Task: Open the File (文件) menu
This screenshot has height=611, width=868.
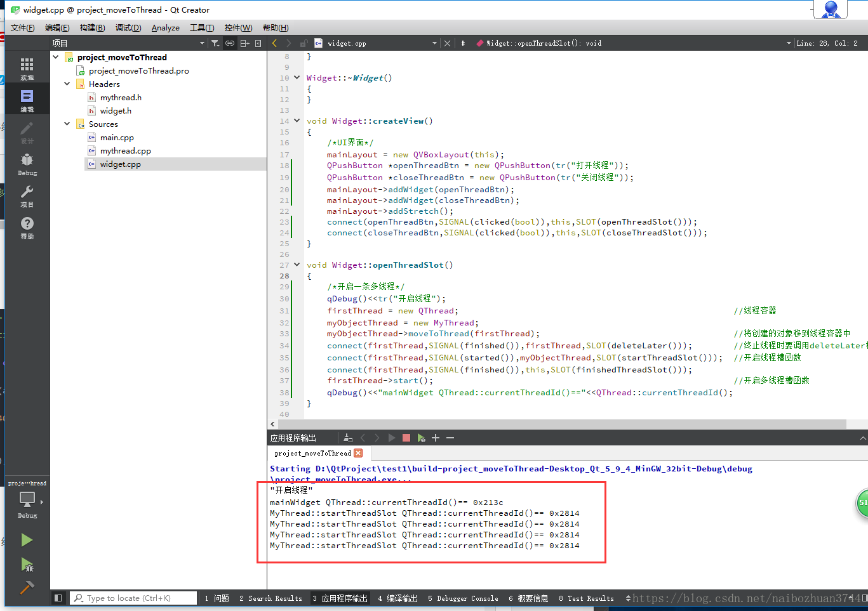Action: pyautogui.click(x=23, y=28)
